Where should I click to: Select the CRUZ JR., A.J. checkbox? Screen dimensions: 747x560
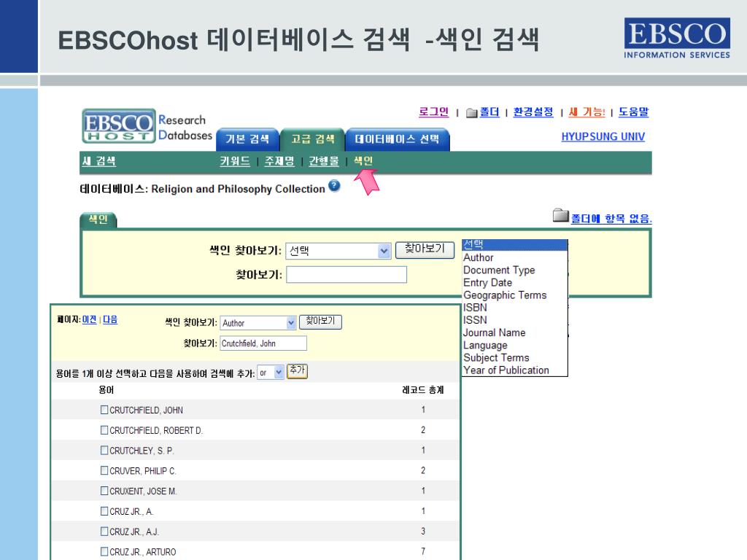104,531
